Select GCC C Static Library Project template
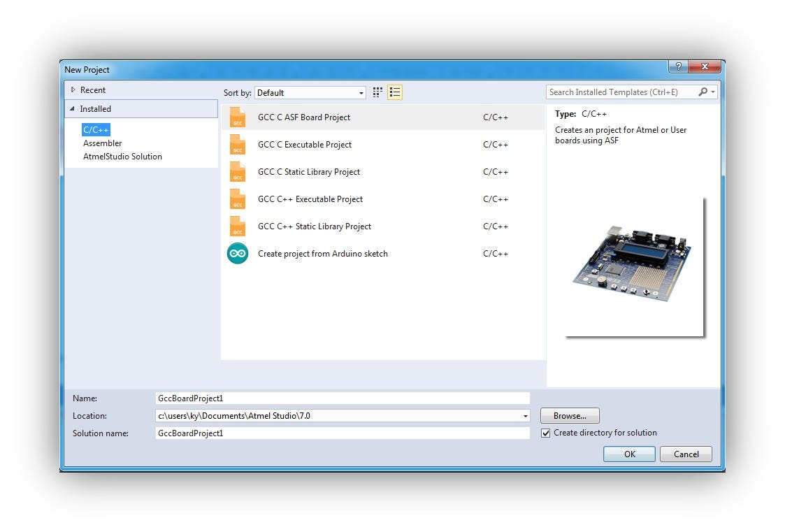 click(x=383, y=172)
